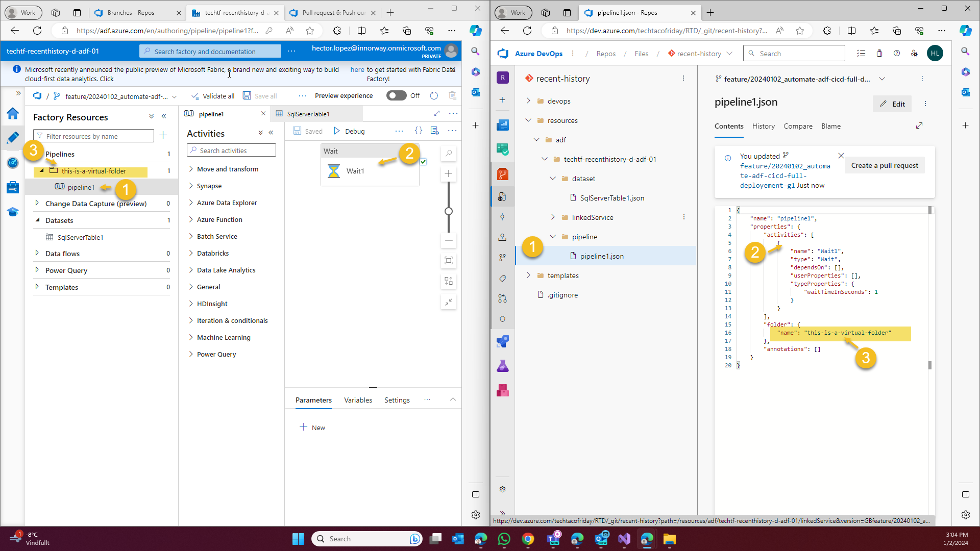The image size is (980, 551).
Task: Adjust the canvas zoom slider
Action: coord(449,211)
